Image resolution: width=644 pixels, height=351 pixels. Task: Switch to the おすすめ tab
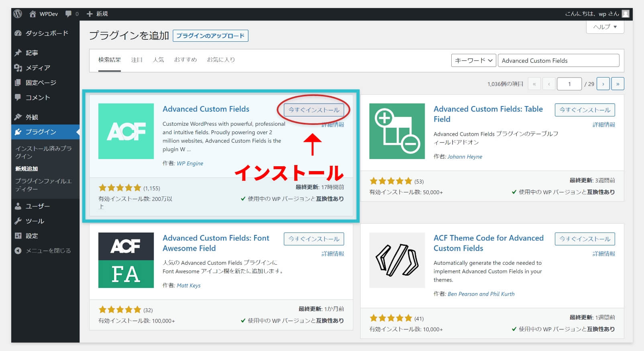185,59
